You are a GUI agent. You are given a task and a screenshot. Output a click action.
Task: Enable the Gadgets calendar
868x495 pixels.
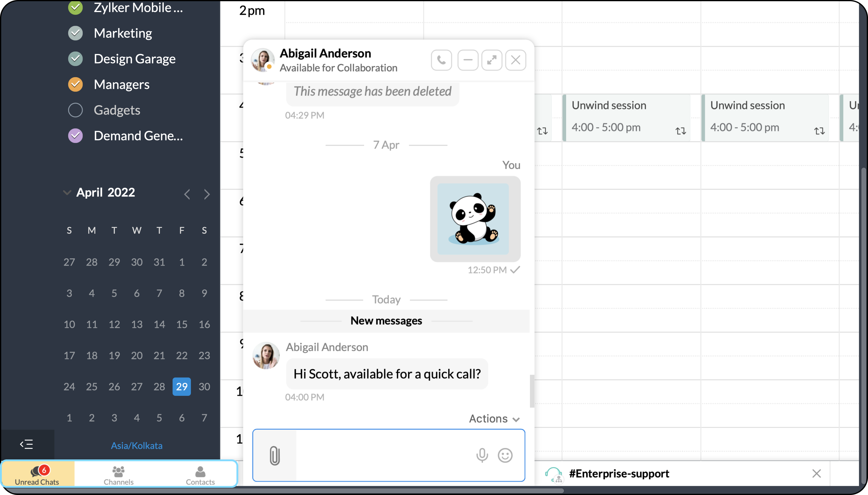[x=75, y=110]
